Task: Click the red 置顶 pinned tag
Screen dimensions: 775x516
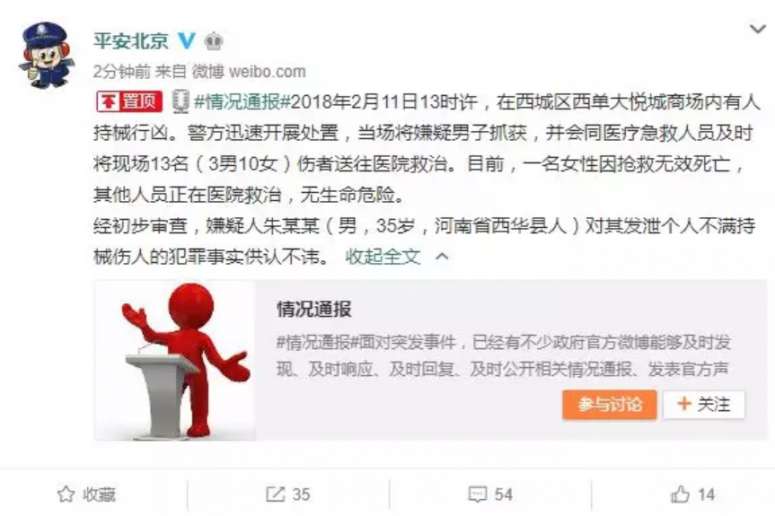Action: 129,101
